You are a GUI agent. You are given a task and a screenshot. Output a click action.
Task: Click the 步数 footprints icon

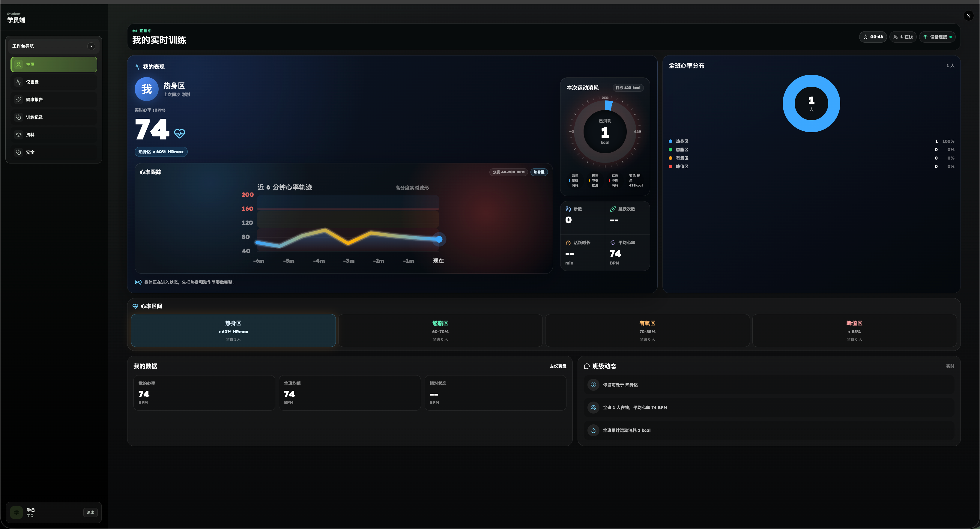pos(568,209)
